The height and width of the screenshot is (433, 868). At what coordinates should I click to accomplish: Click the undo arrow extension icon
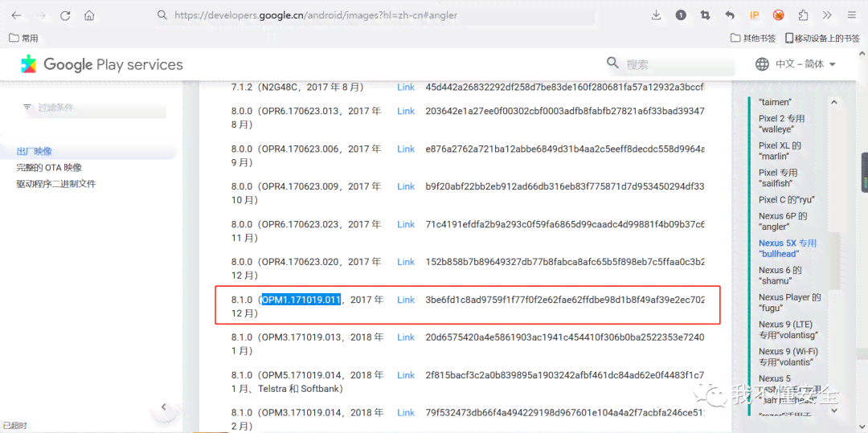[730, 15]
